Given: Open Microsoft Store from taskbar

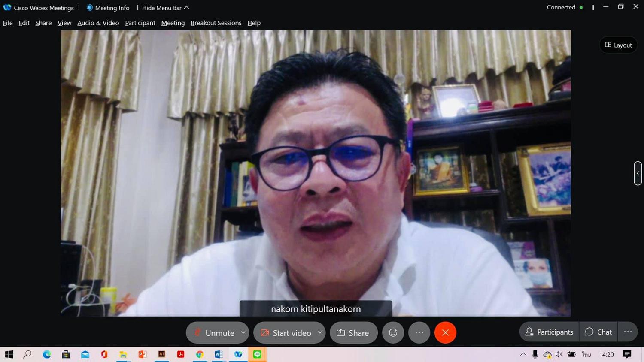Looking at the screenshot, I should tap(66, 354).
